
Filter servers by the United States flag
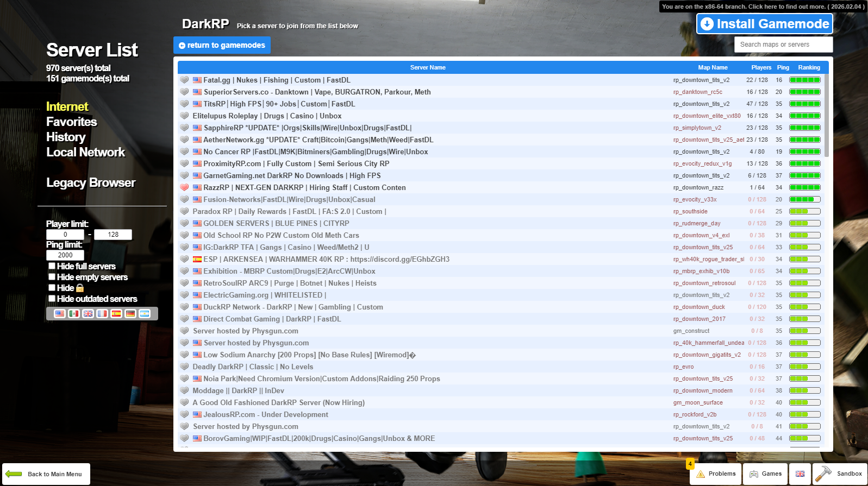[x=60, y=314]
